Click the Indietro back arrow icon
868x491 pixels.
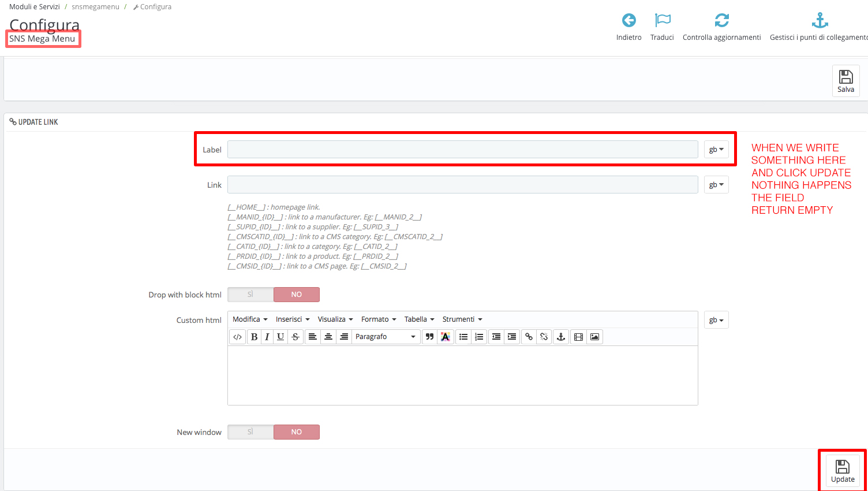(x=628, y=21)
